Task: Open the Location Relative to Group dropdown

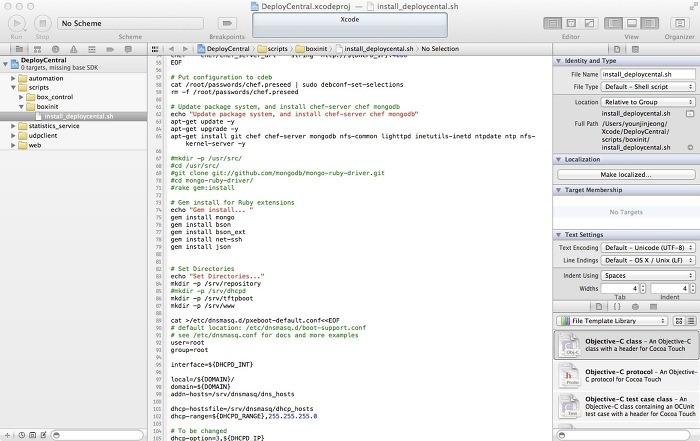Action: 648,102
